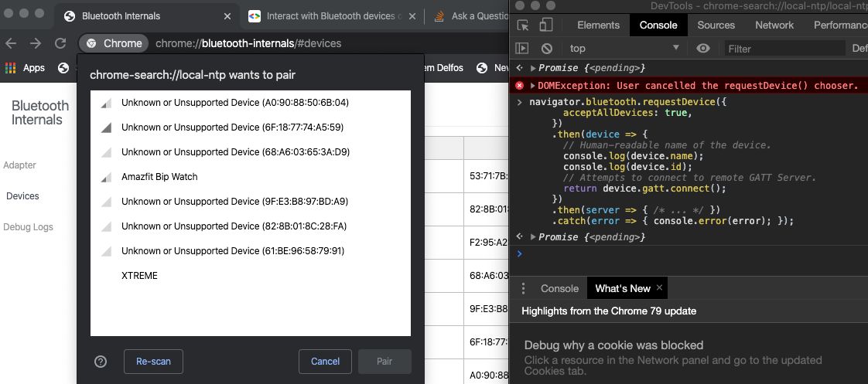
Task: Select device 6F:18:77:74:A5:59 in the list
Action: click(250, 127)
